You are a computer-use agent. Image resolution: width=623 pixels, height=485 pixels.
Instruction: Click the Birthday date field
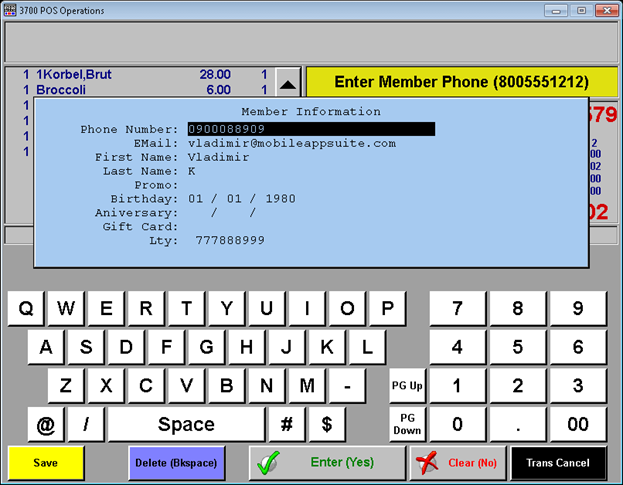click(x=242, y=199)
